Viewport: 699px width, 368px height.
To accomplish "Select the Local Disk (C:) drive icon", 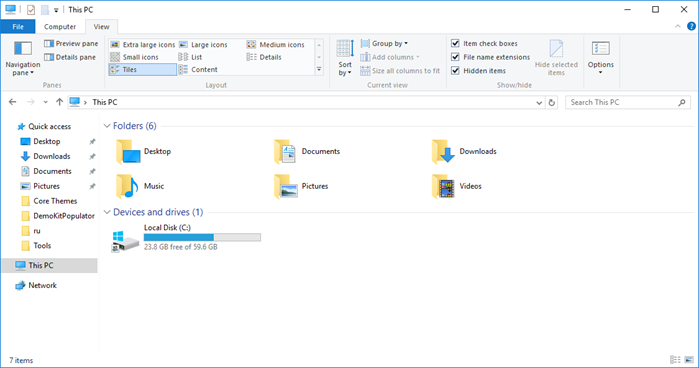I will coord(125,241).
